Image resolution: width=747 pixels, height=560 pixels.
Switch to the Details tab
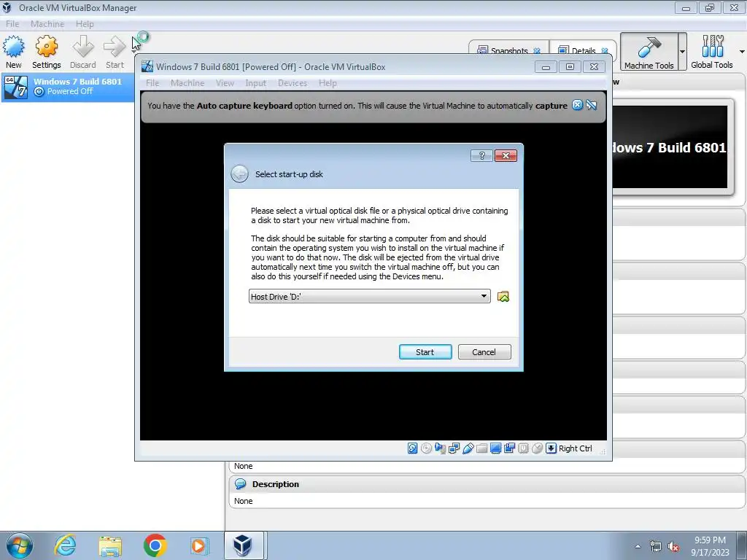point(582,50)
